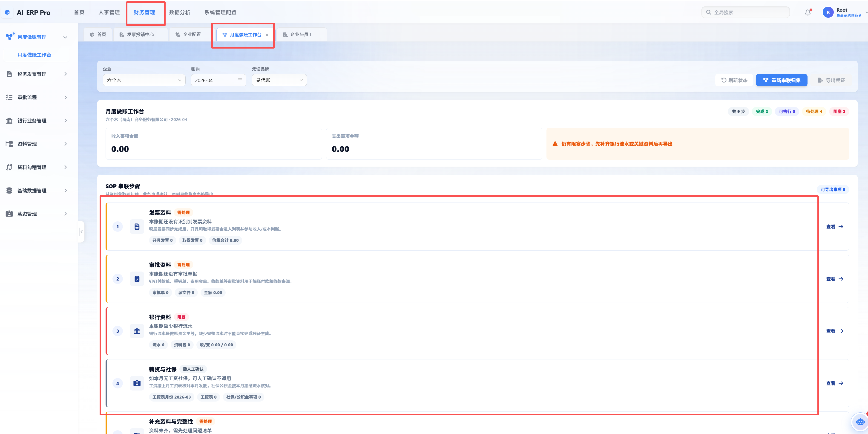This screenshot has height=434, width=868.
Task: Click the invoice document icon in step 1
Action: click(137, 227)
